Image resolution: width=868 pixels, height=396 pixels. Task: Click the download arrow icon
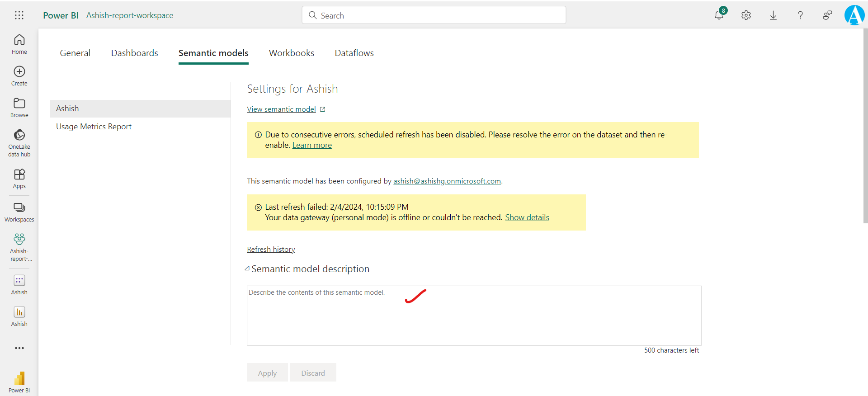tap(773, 15)
